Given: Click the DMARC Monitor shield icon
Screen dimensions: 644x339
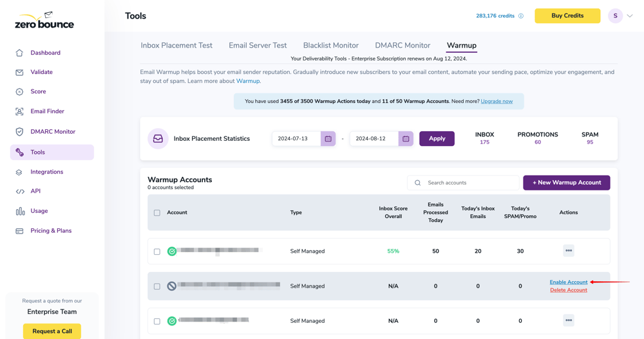Looking at the screenshot, I should 19,132.
